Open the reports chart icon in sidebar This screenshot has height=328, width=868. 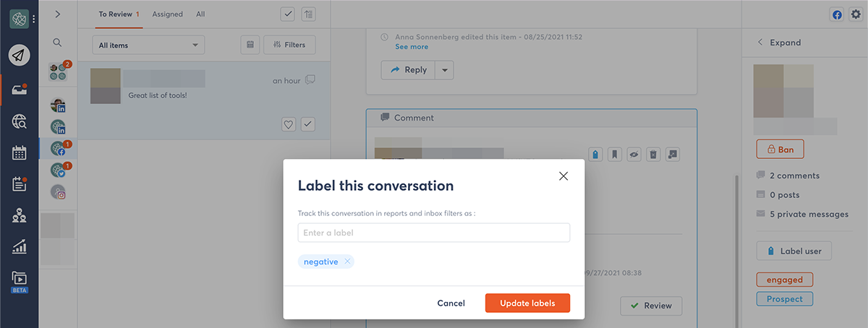[20, 247]
